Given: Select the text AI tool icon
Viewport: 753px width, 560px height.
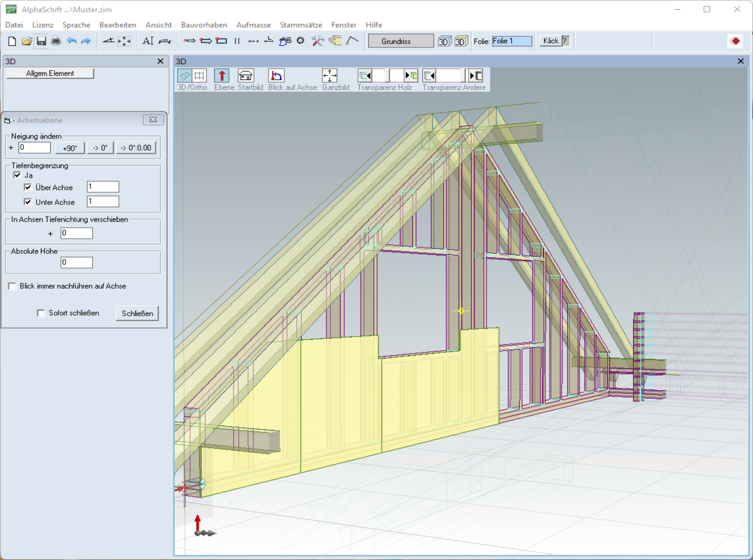Looking at the screenshot, I should tap(148, 41).
